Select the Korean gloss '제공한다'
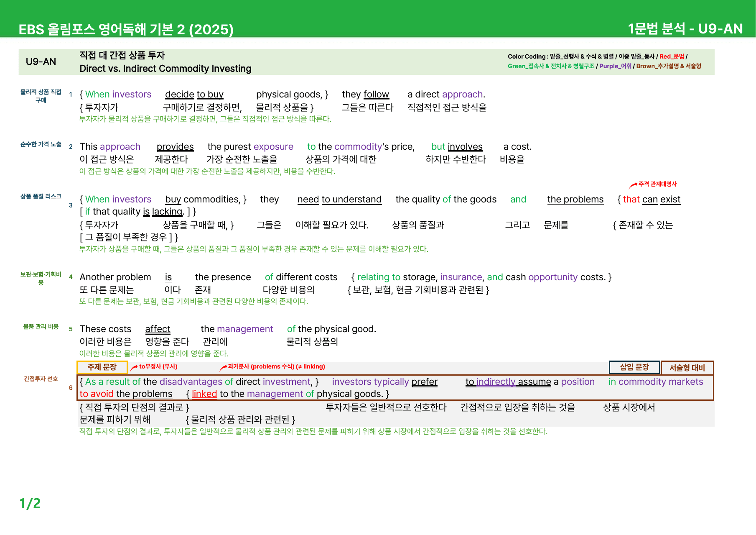Viewport: 756px width, 535px height. point(171,159)
